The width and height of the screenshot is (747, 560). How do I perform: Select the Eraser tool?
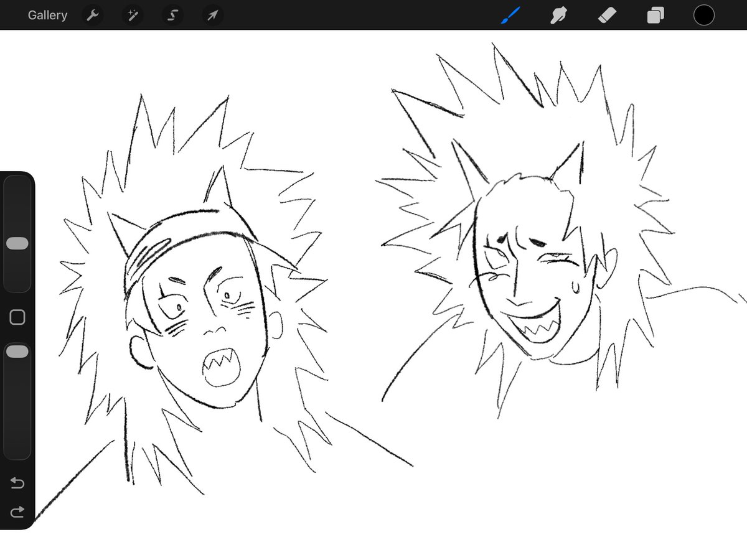click(x=607, y=15)
